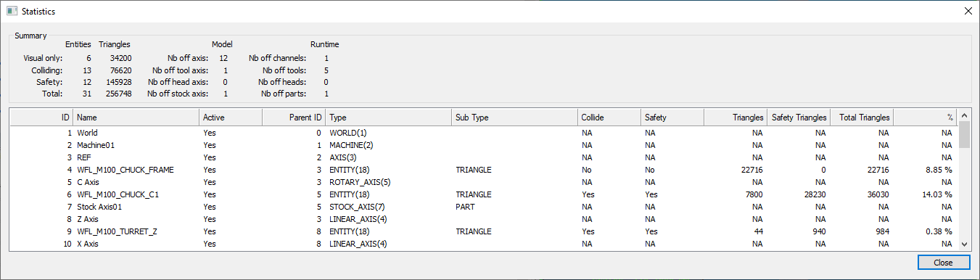
Task: Sort by the Collide column header
Action: point(609,117)
